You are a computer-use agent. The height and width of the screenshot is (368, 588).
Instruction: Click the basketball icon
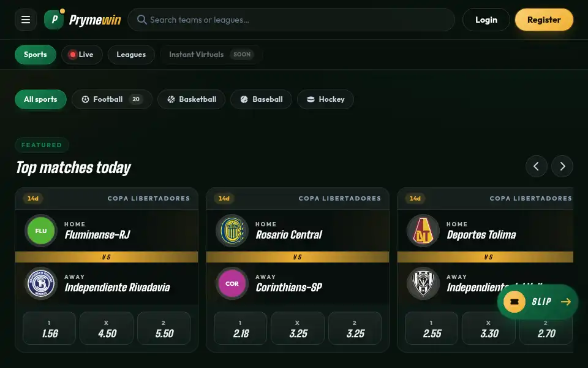[171, 99]
